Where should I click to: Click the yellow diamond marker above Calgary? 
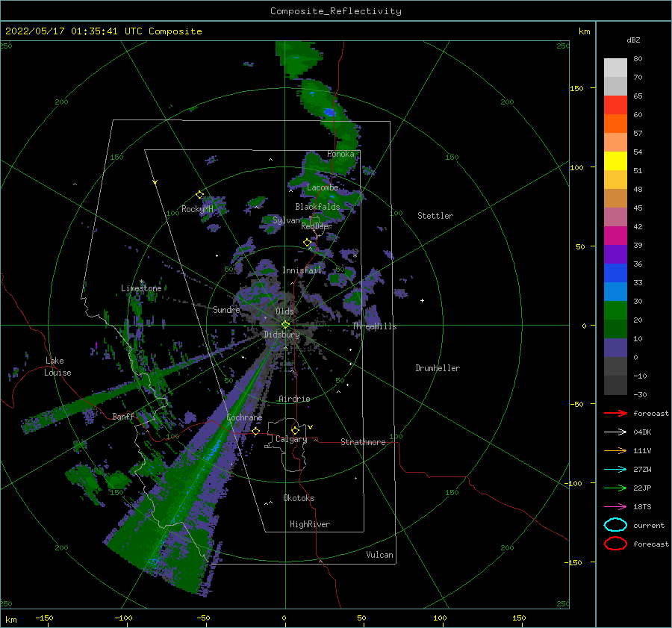point(295,430)
